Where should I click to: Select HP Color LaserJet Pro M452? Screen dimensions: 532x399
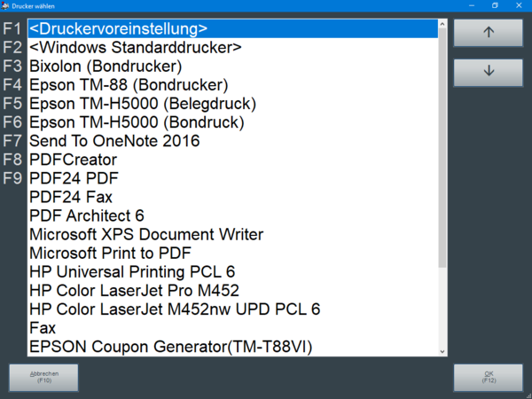click(134, 290)
